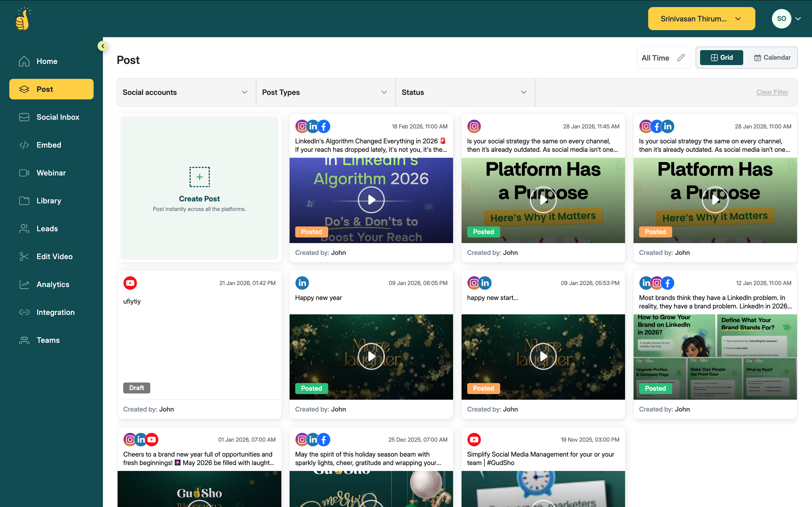Viewport: 812px width, 507px height.
Task: Click Instagram icon on 28 Jan 11:45 AM post
Action: tap(474, 126)
